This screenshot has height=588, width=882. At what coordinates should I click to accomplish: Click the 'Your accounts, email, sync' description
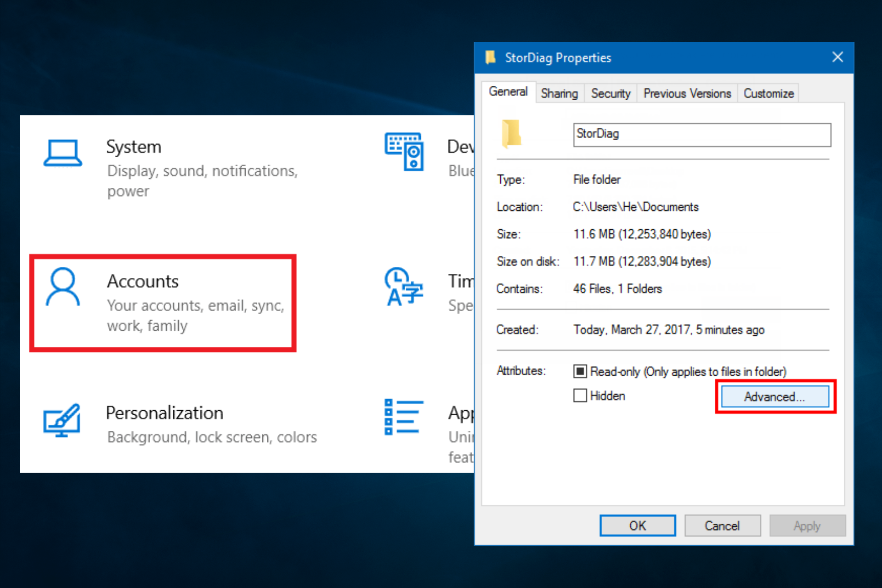pos(196,315)
